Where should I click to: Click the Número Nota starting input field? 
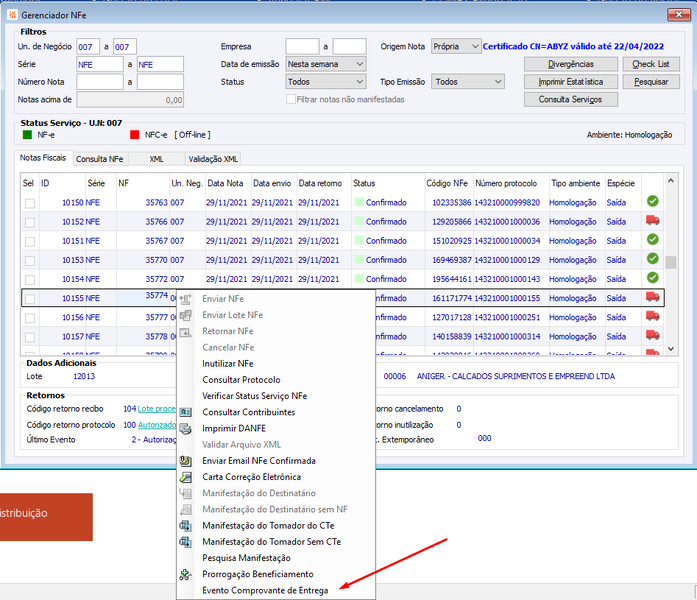100,82
